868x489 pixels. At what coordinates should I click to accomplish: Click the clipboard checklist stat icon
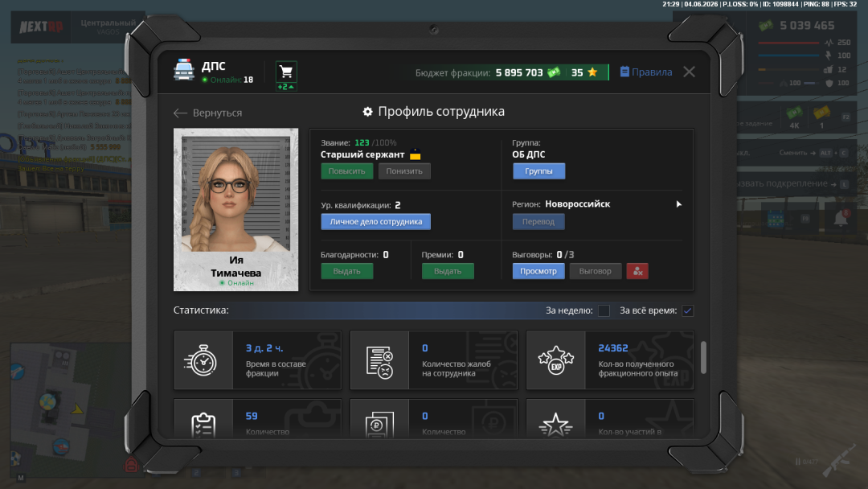203,425
